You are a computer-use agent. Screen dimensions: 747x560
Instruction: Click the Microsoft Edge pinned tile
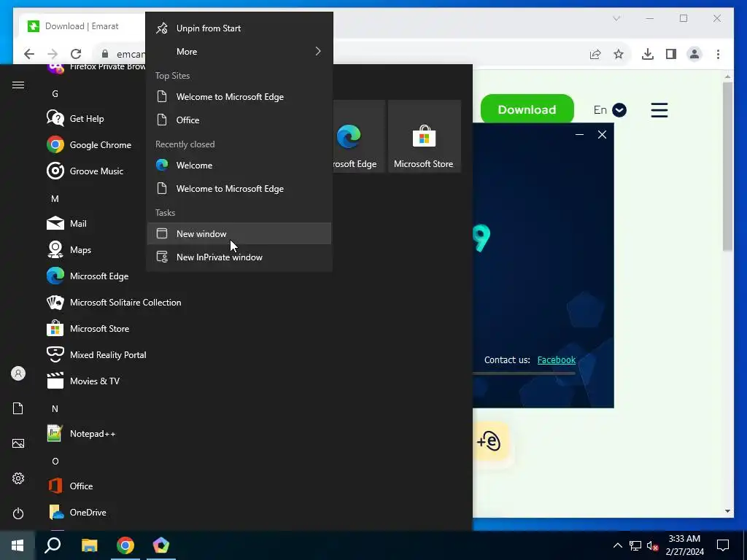pos(359,136)
